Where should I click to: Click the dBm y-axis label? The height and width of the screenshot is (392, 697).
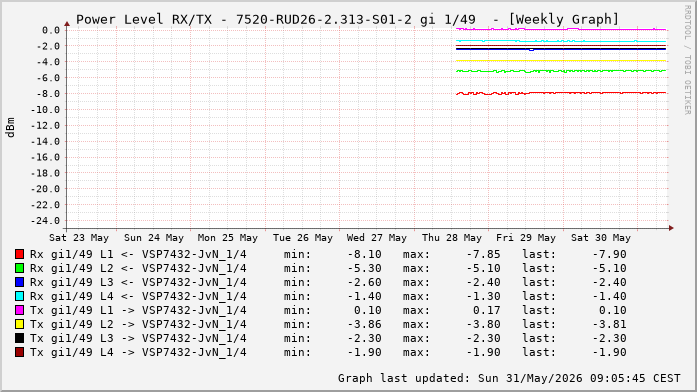pyautogui.click(x=11, y=128)
